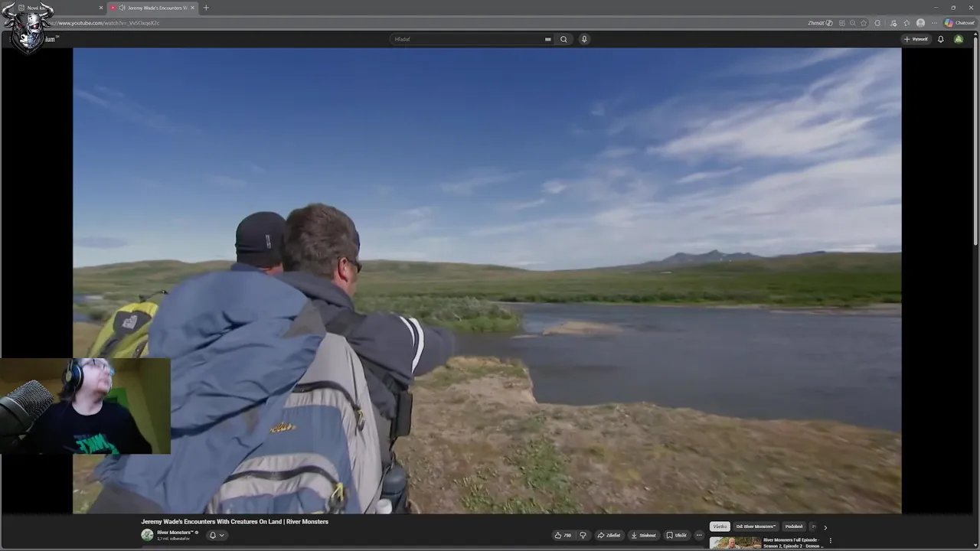The width and height of the screenshot is (980, 551).
Task: Click the video player to pause
Action: 487,280
